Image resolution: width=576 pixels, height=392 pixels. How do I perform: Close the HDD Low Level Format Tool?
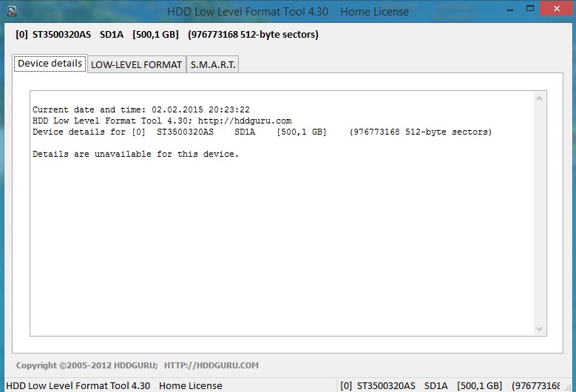(x=557, y=8)
